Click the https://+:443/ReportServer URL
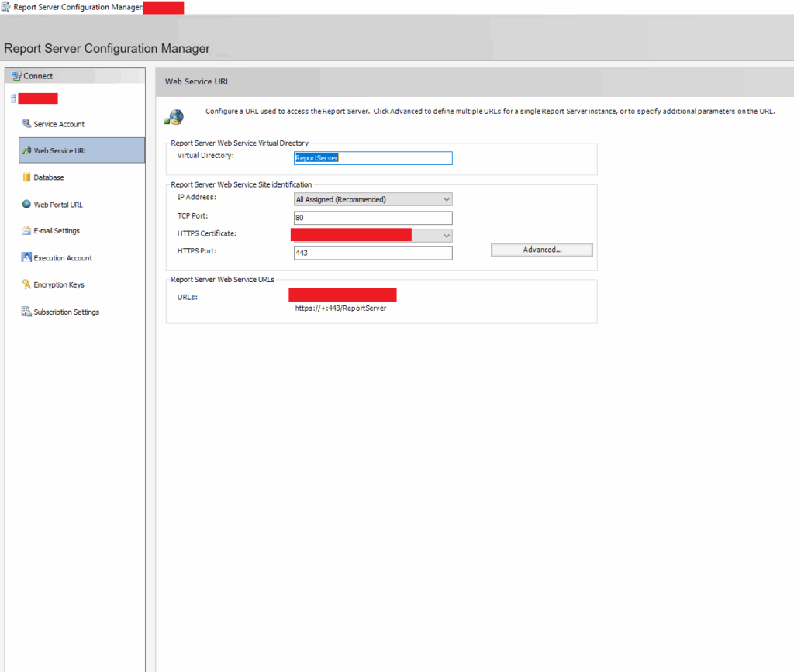The image size is (794, 672). coord(340,308)
